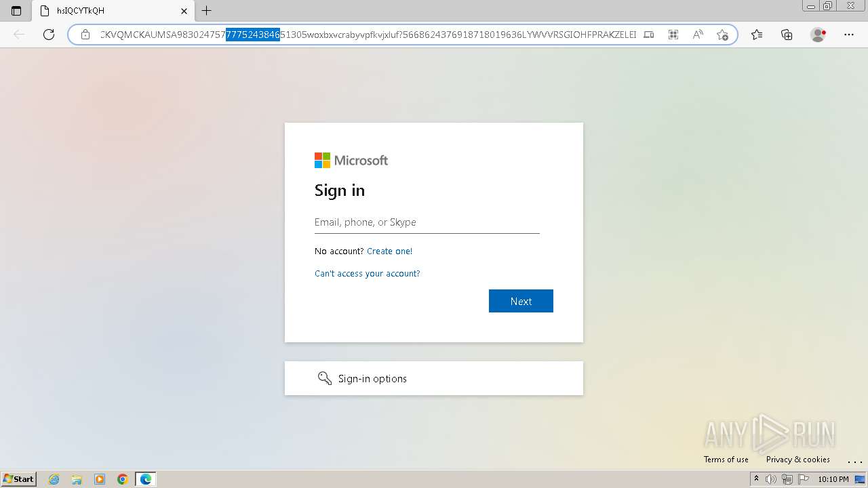Click the Sign-in options key icon
Viewport: 868px width, 488px height.
coord(325,378)
